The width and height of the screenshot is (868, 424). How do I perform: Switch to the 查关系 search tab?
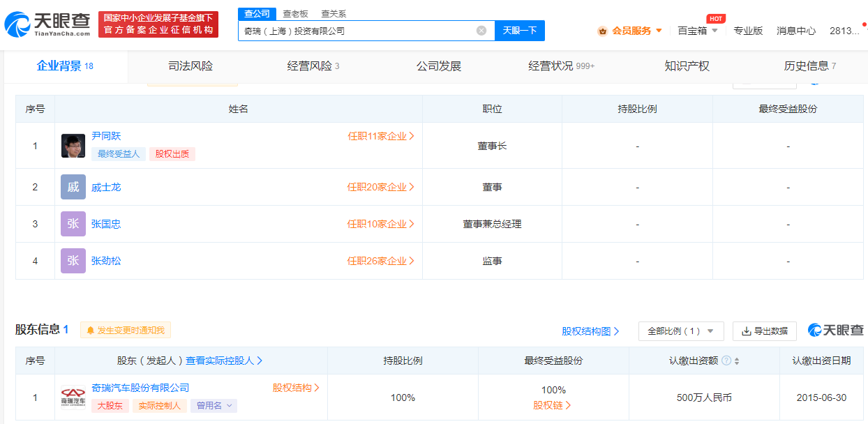pos(334,13)
